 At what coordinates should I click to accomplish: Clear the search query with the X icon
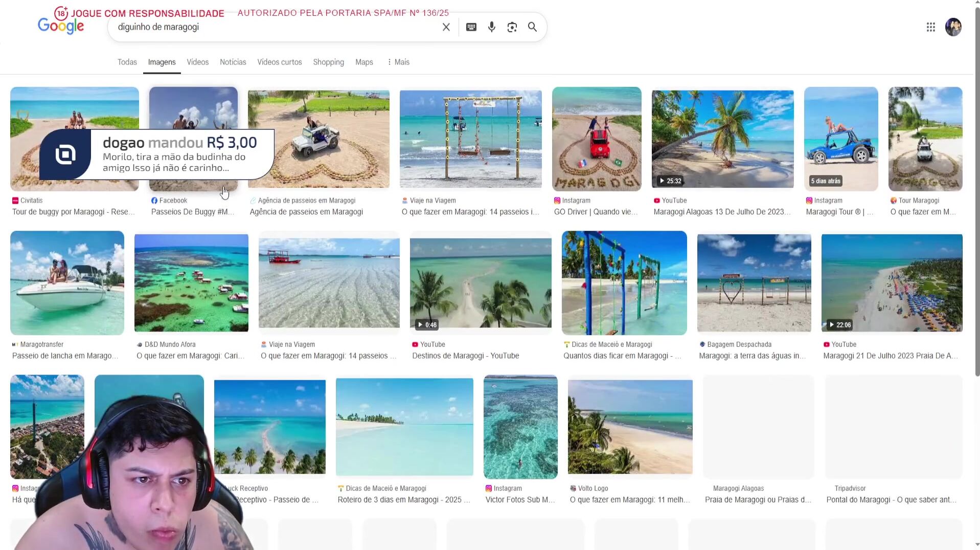coord(446,27)
